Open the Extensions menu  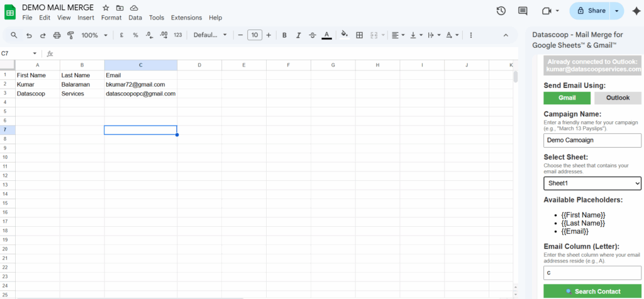point(186,18)
